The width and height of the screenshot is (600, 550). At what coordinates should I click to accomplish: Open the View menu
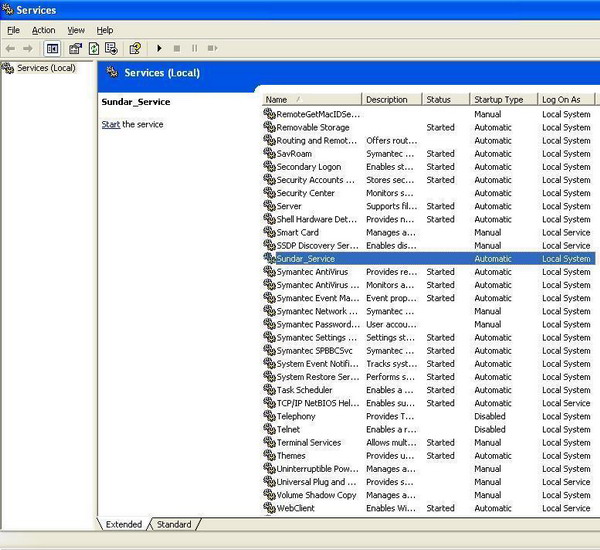76,30
